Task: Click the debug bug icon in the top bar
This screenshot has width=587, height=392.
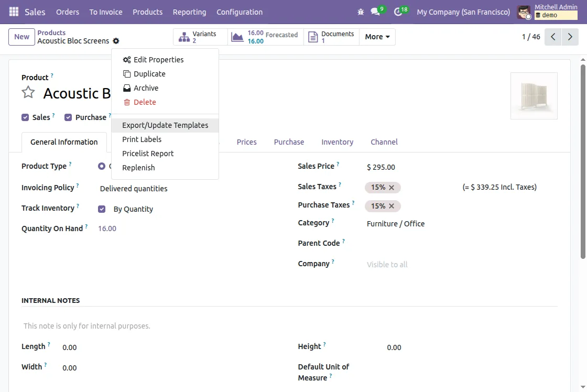Action: [361, 10]
